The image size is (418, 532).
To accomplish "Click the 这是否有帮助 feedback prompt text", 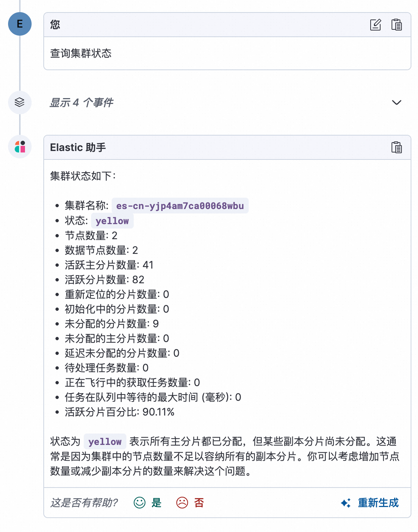I will (84, 502).
